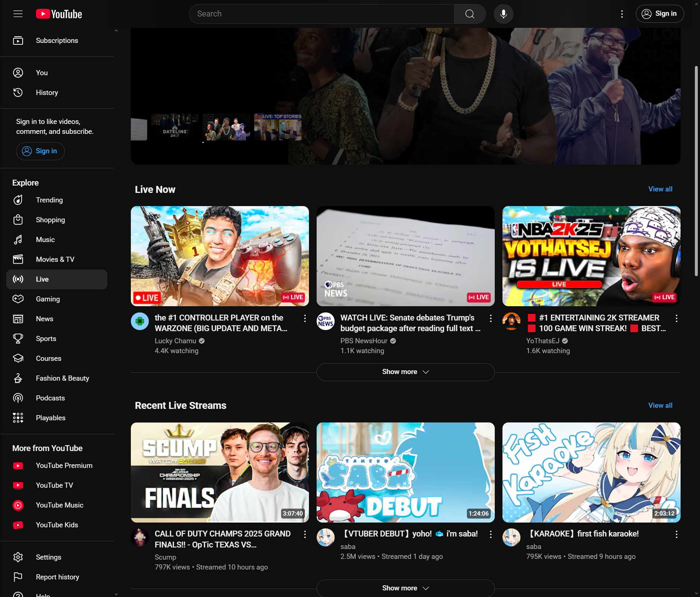Open YoThatsEJ channel avatar
Image resolution: width=700 pixels, height=597 pixels.
(x=511, y=321)
